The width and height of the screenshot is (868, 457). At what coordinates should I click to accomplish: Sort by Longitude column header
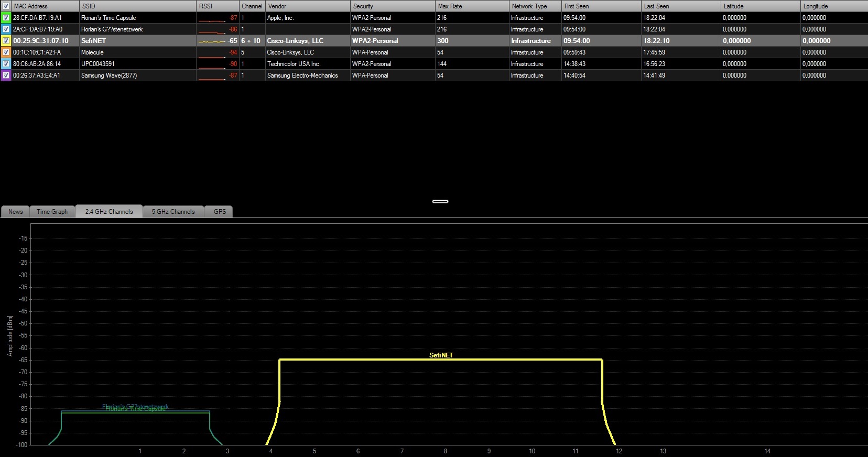[x=834, y=6]
